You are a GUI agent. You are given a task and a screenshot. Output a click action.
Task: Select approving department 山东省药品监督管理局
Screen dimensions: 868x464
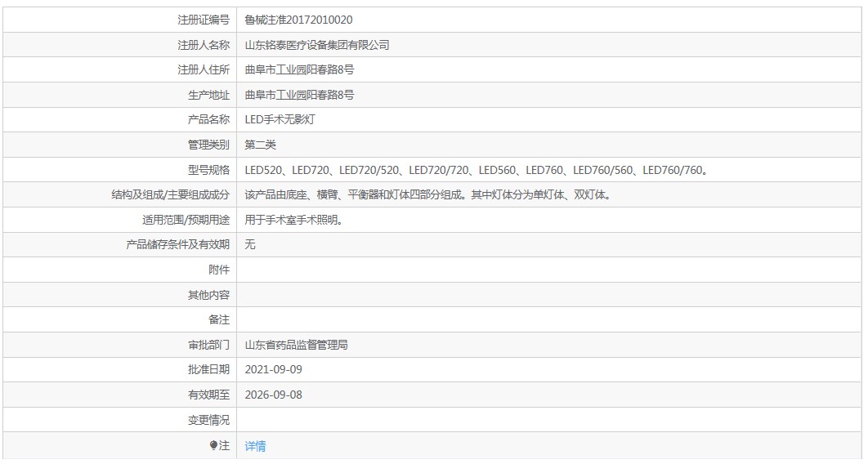tap(296, 345)
